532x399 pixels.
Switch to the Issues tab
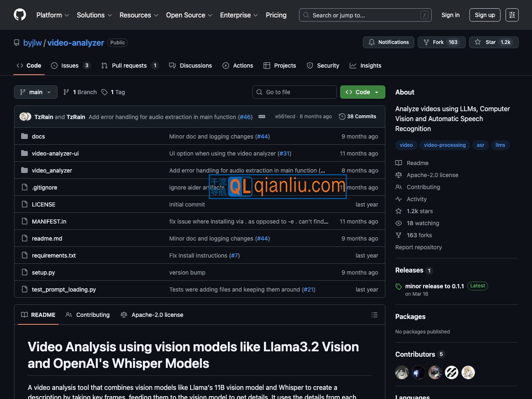(70, 66)
